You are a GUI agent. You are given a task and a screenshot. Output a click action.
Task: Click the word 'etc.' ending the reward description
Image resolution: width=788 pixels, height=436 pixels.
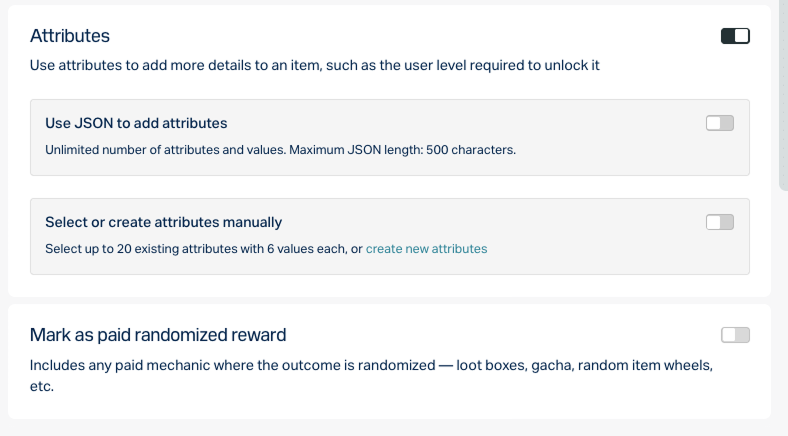[42, 386]
